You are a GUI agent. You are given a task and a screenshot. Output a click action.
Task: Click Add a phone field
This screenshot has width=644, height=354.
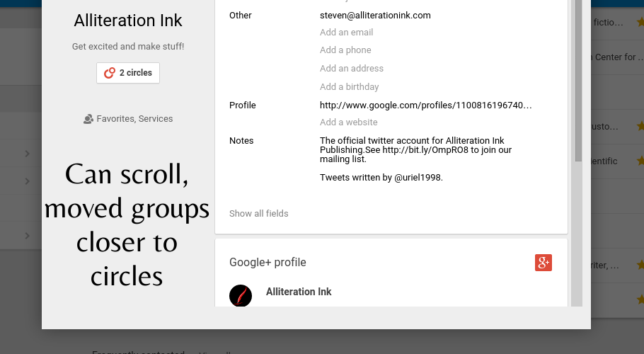tap(345, 50)
